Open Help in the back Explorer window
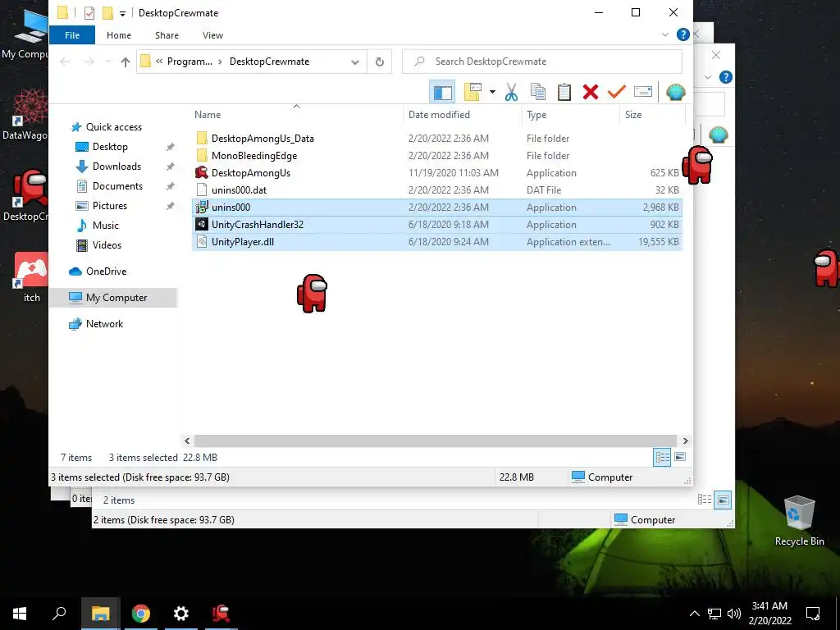Image resolution: width=840 pixels, height=630 pixels. tap(726, 77)
